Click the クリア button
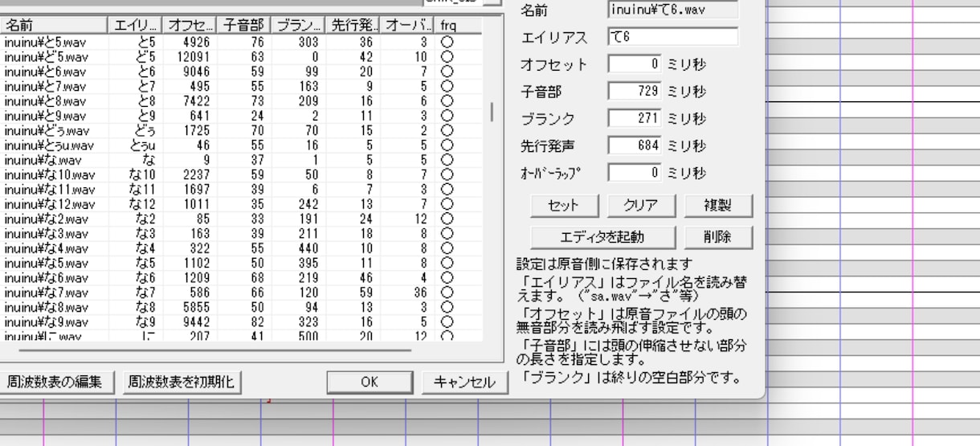The height and width of the screenshot is (446, 980). click(641, 205)
